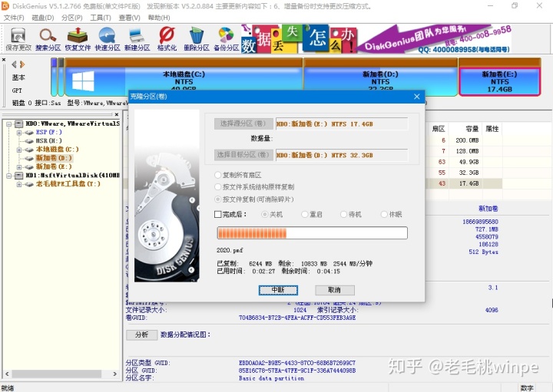Open the 备份分区 backup partition tool
This screenshot has width=553, height=392.
(226, 39)
